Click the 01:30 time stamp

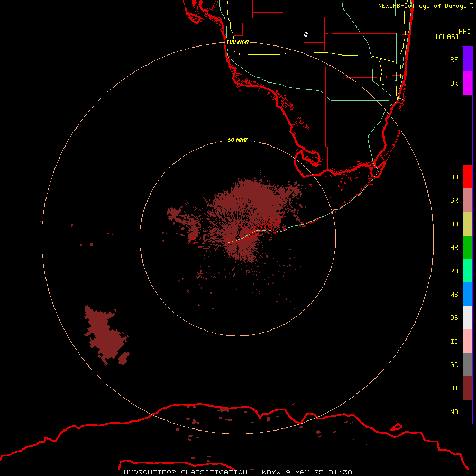coord(341,472)
